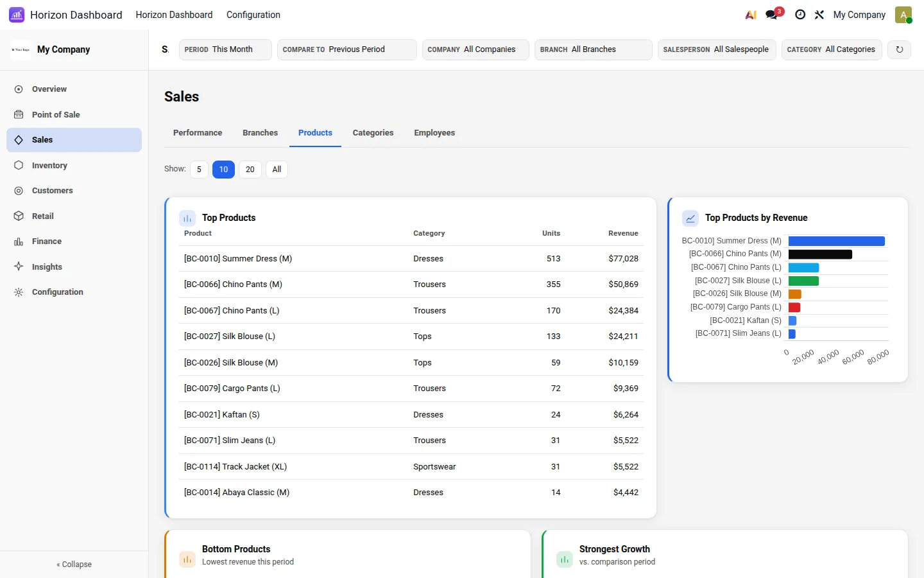Click the Overview sidebar icon
The image size is (924, 578).
tap(19, 89)
